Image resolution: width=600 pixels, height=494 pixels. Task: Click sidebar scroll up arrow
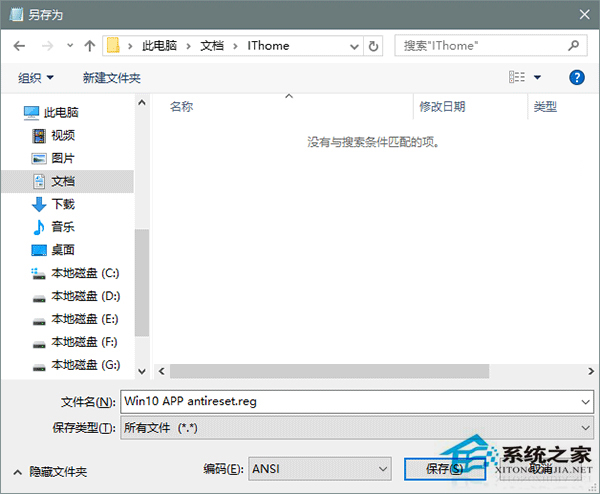(142, 103)
